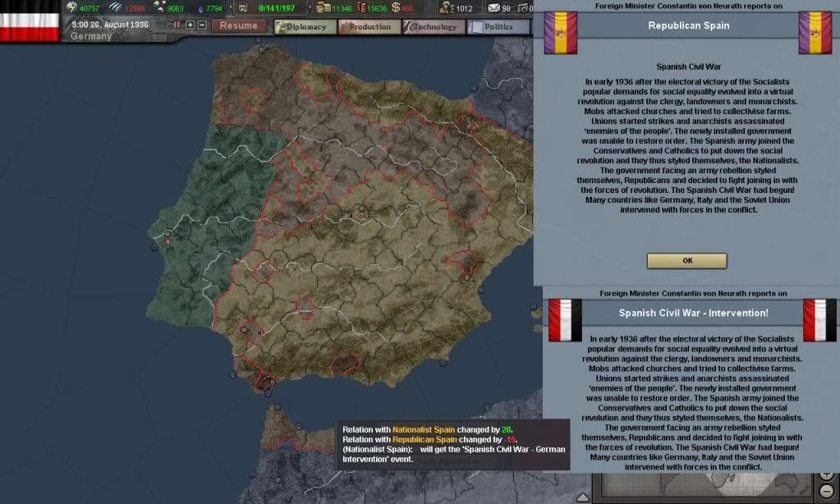Screen dimensions: 840x504
Task: Open the Technology tab
Action: 434,27
